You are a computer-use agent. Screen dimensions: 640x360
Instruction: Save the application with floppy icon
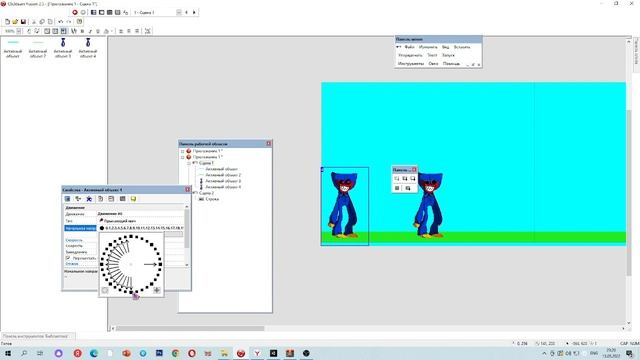(x=24, y=22)
